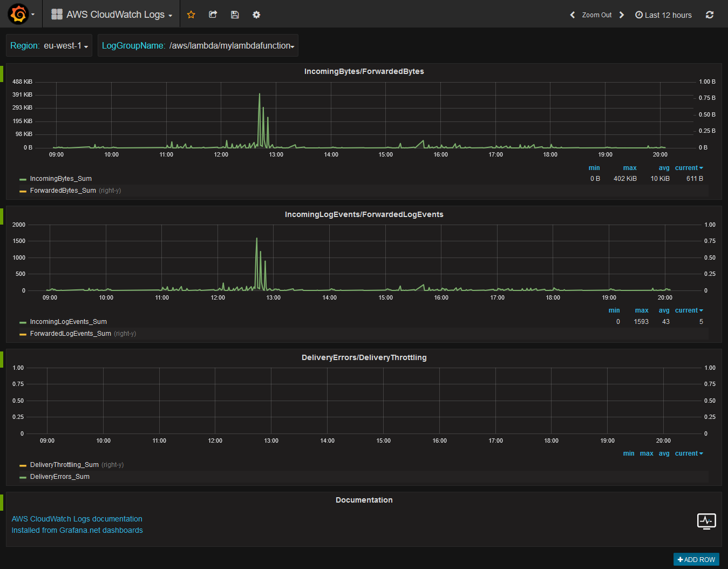Viewport: 728px width, 569px height.
Task: Click Zoom Out time range button
Action: tap(597, 15)
